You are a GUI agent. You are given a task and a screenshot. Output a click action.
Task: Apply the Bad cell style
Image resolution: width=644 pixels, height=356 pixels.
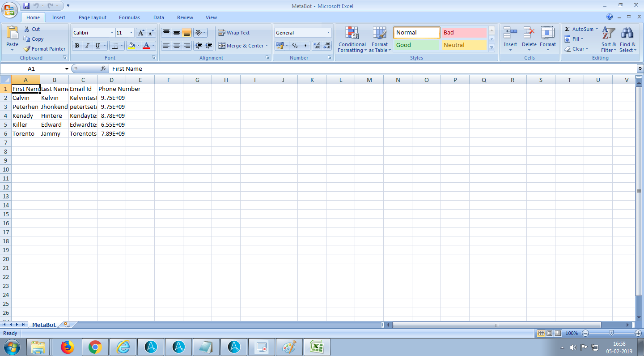464,33
